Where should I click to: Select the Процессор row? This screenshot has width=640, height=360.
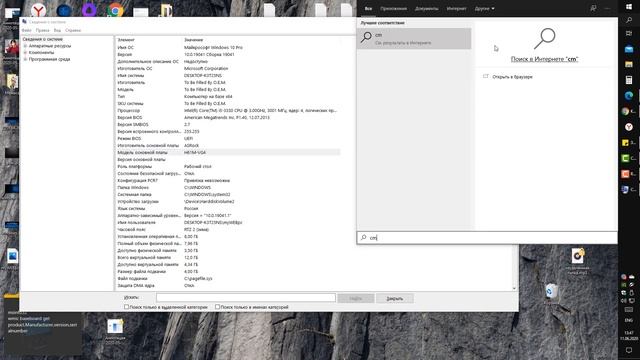[228, 110]
